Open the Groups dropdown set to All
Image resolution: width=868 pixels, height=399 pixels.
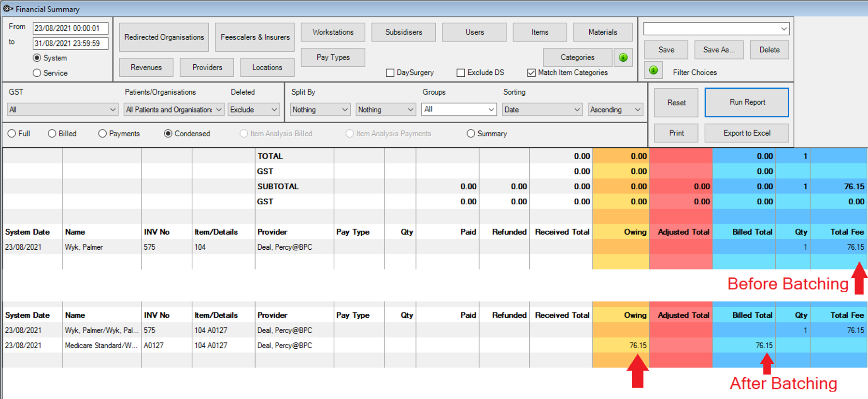pos(459,109)
